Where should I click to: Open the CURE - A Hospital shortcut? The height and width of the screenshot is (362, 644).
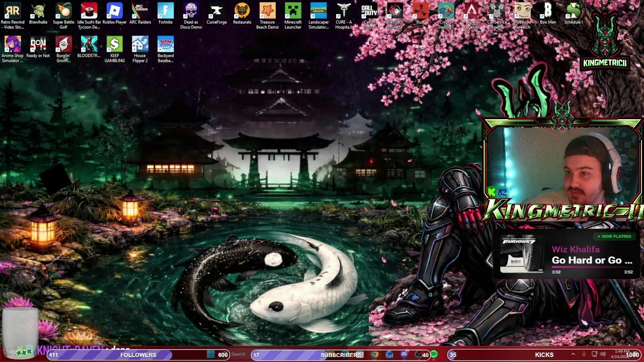coord(344,16)
